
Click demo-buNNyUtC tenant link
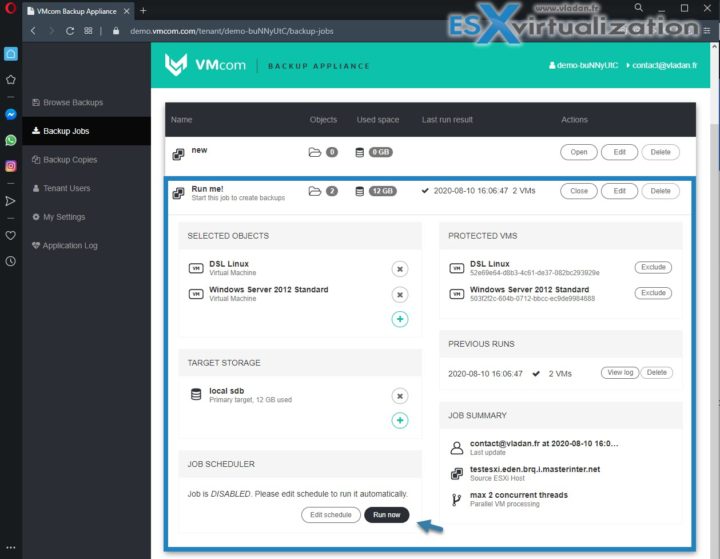pos(583,65)
